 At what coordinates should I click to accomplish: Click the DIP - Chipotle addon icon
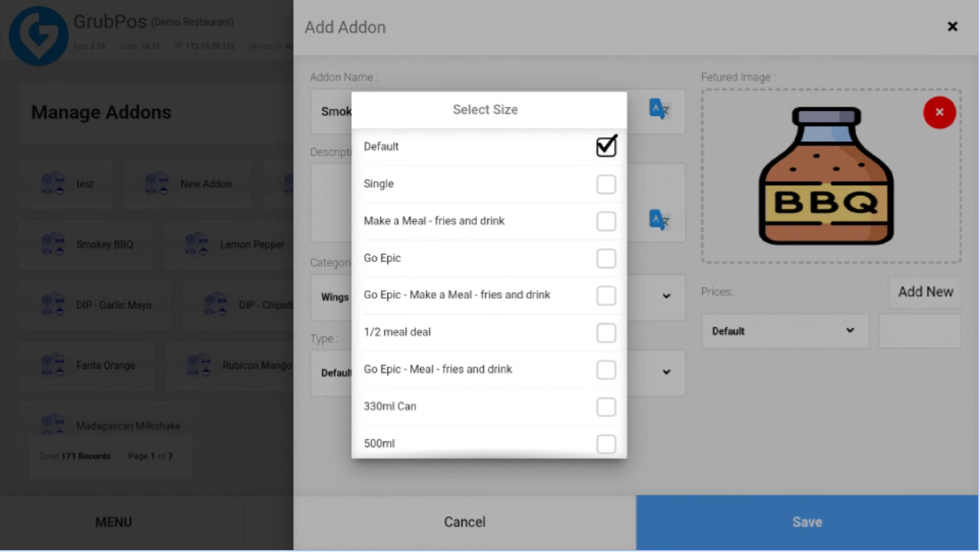coord(215,305)
